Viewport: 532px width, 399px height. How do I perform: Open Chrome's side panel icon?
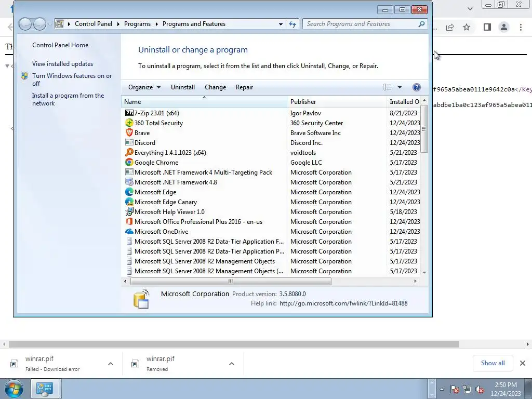[x=487, y=27]
